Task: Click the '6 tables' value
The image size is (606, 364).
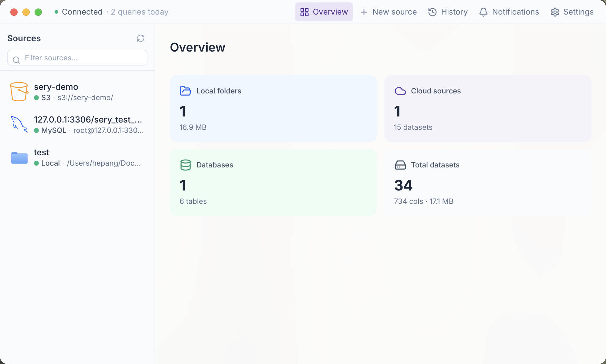Action: click(x=193, y=201)
